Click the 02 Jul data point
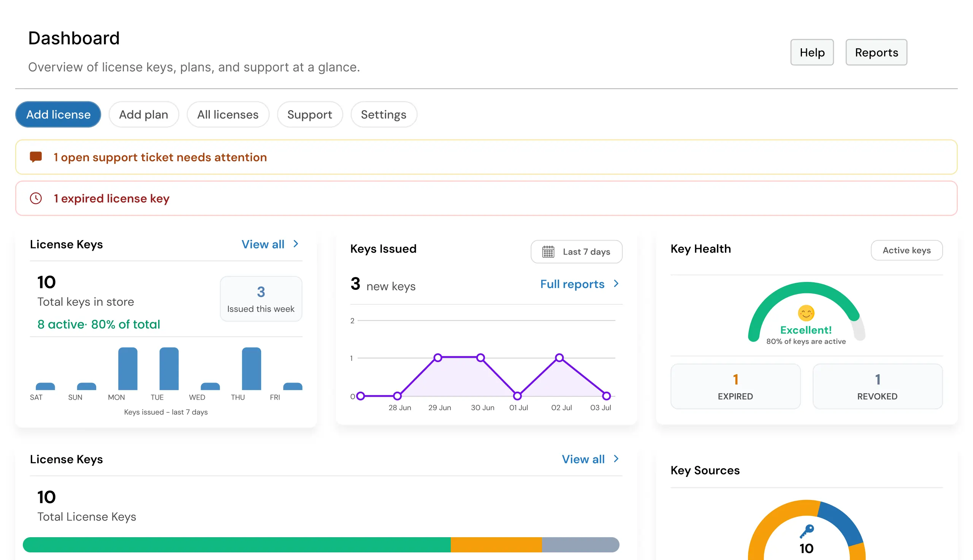Viewport: 973px width, 560px height. click(x=559, y=358)
